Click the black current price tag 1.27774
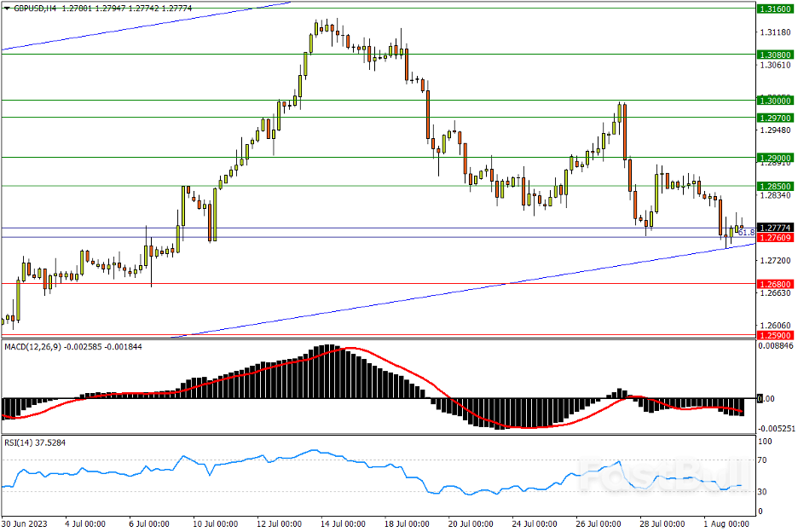This screenshot has width=798, height=532. point(774,228)
